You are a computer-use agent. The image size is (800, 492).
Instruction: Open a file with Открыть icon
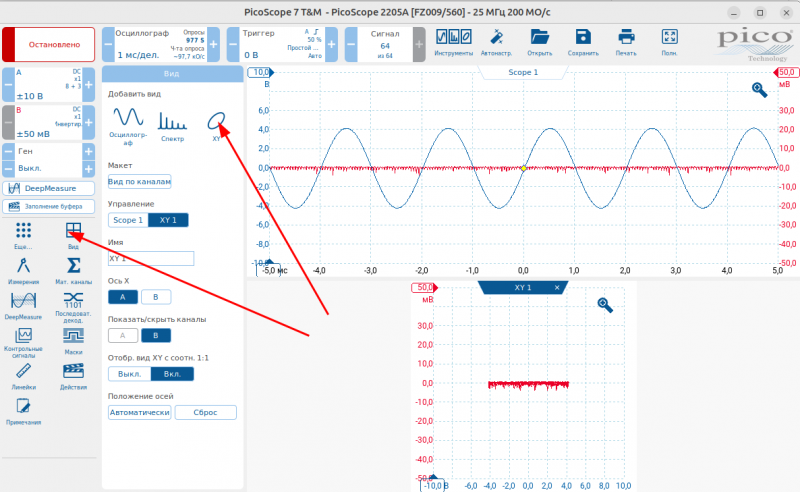(539, 42)
